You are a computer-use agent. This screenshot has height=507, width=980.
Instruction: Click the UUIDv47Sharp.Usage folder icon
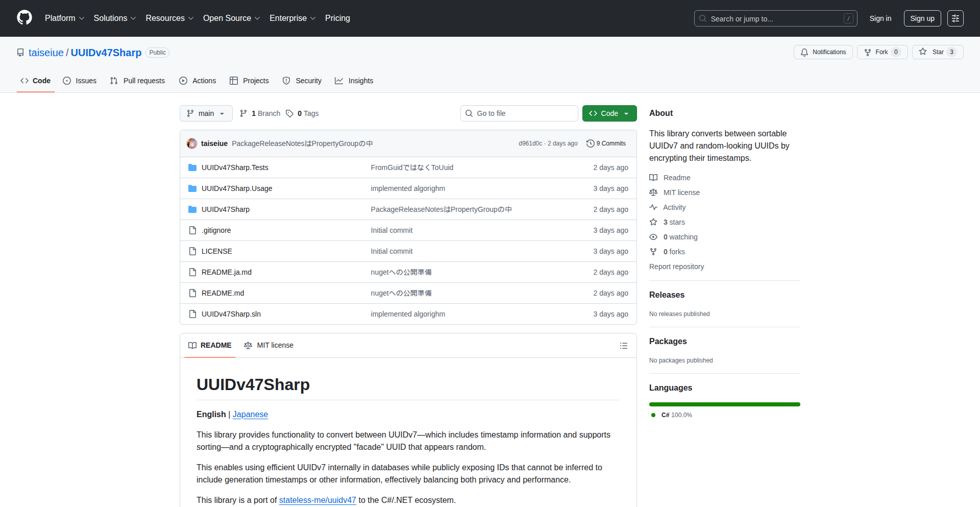(192, 188)
